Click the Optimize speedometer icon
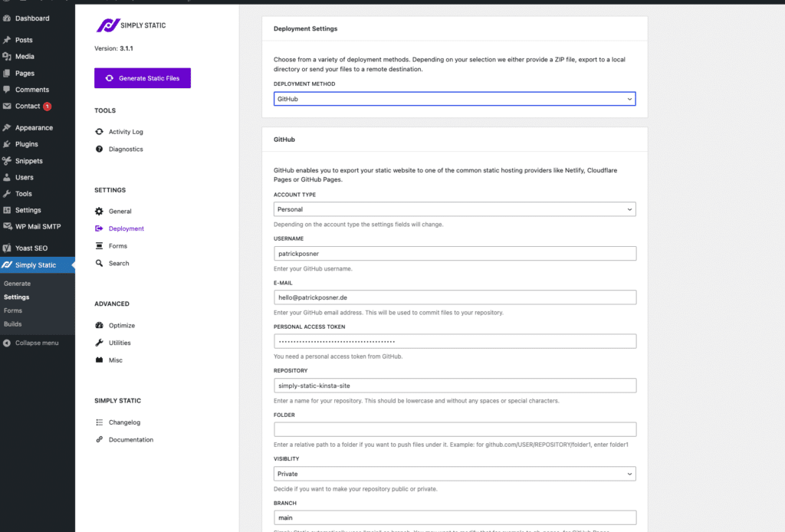The image size is (785, 532). (x=99, y=325)
